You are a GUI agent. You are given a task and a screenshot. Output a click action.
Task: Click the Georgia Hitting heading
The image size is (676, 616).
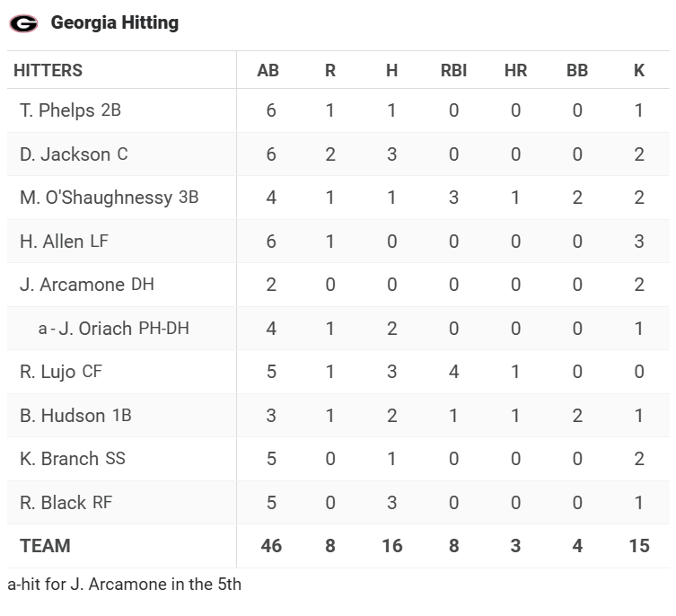pos(114,23)
